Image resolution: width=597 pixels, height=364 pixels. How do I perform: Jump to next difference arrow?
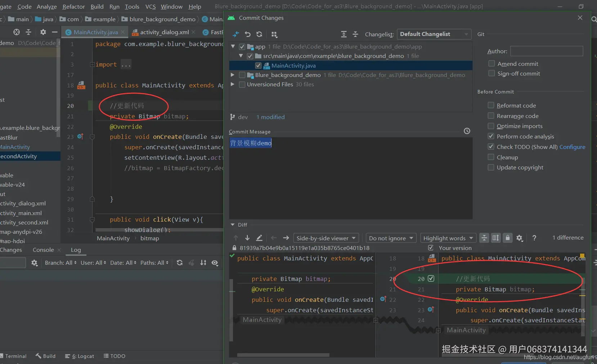(x=247, y=238)
